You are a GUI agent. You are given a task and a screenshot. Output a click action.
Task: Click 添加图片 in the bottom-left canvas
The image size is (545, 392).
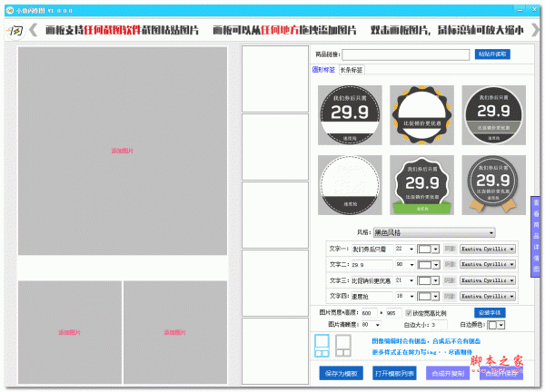[x=70, y=332]
